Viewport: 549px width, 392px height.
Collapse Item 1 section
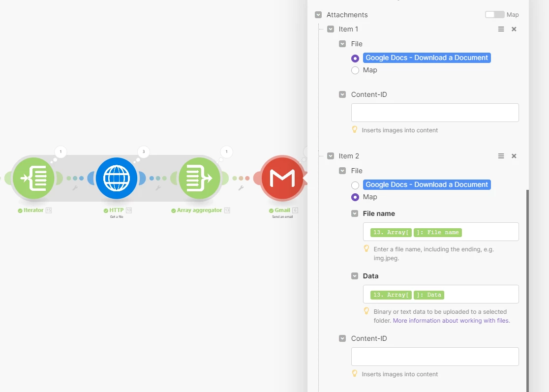tap(331, 29)
